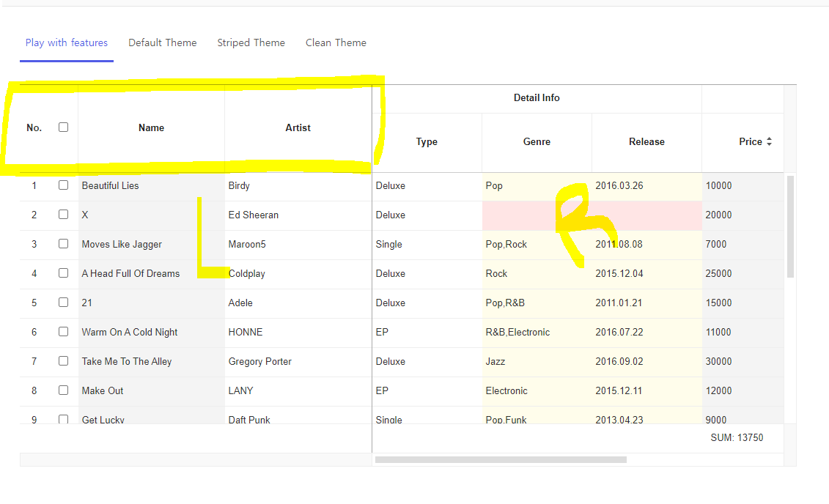The width and height of the screenshot is (829, 504).
Task: Click the Genre column header
Action: point(537,141)
